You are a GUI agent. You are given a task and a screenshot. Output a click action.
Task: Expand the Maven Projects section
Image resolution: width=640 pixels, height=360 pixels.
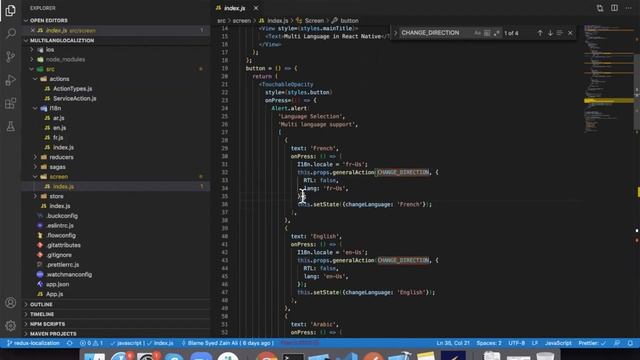[x=53, y=334]
